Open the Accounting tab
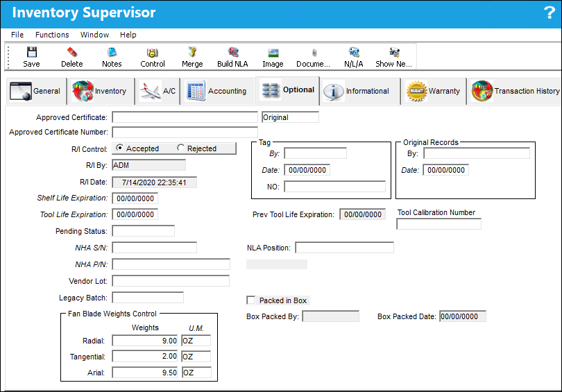The height and width of the screenshot is (392, 562). [218, 91]
